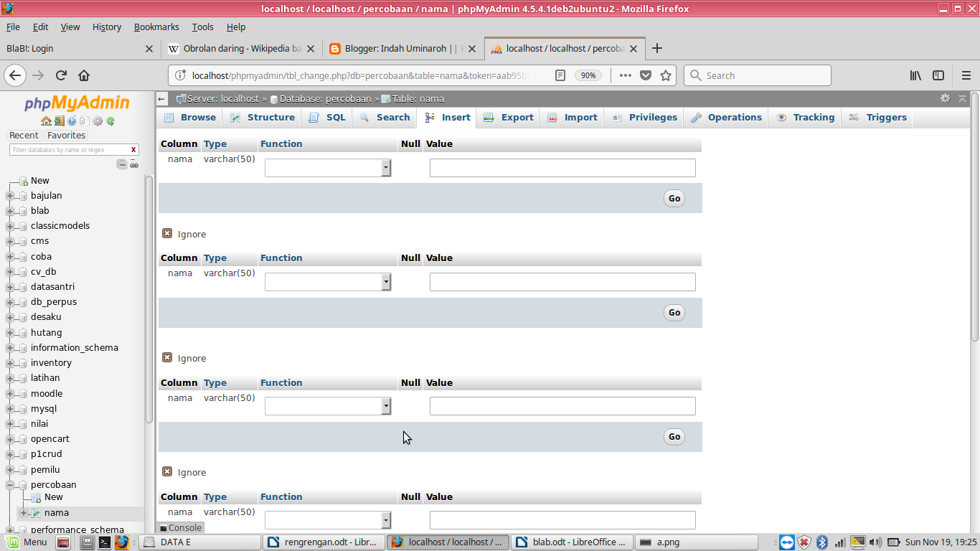Enable Ignore for the third insert row
The image size is (980, 551).
pyautogui.click(x=168, y=472)
